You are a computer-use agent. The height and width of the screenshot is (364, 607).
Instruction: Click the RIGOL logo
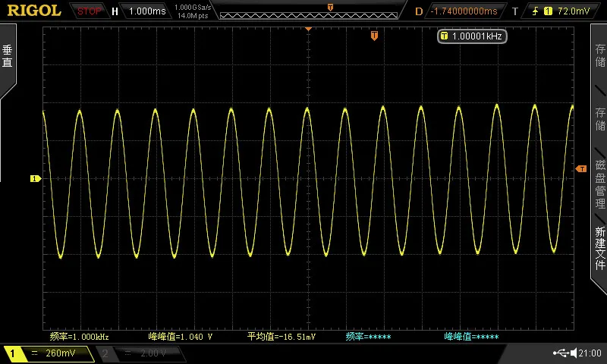coord(34,11)
